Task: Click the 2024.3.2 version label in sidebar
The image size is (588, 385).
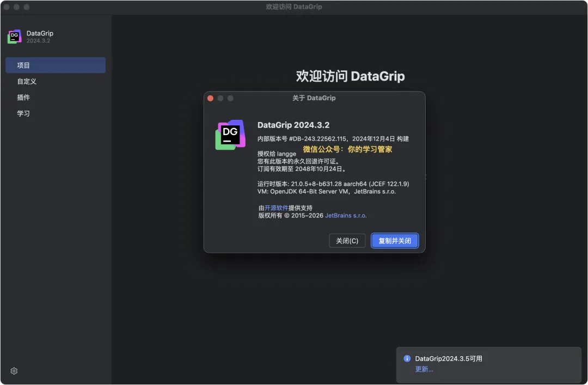Action: click(x=38, y=41)
